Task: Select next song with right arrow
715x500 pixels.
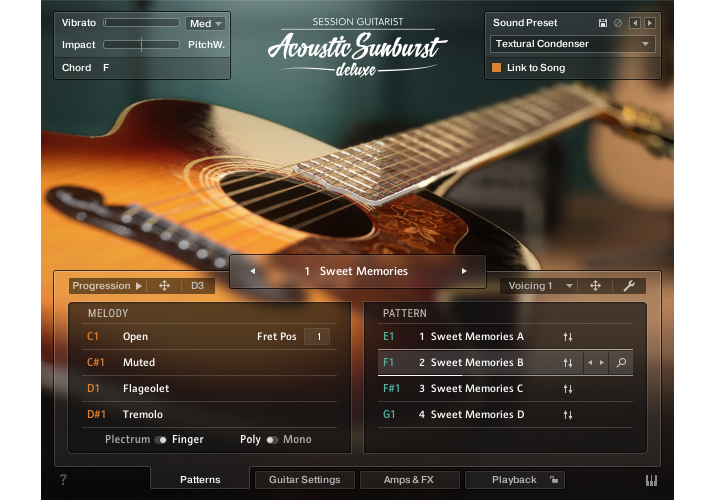Action: 464,271
